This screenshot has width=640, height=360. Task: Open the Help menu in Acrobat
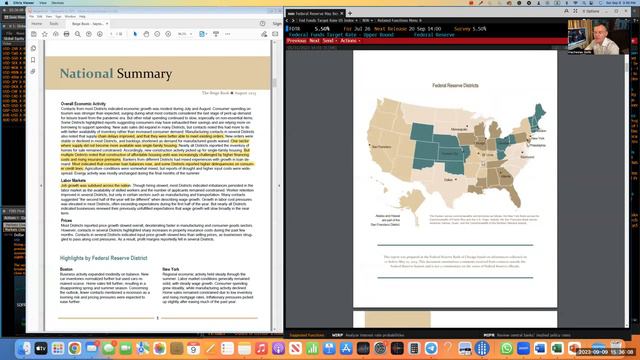tap(82, 17)
